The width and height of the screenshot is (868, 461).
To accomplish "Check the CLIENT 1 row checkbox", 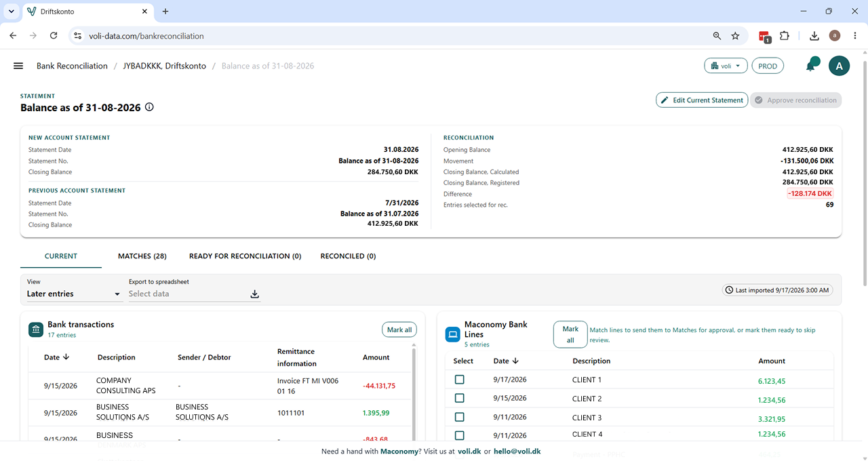I will point(460,380).
